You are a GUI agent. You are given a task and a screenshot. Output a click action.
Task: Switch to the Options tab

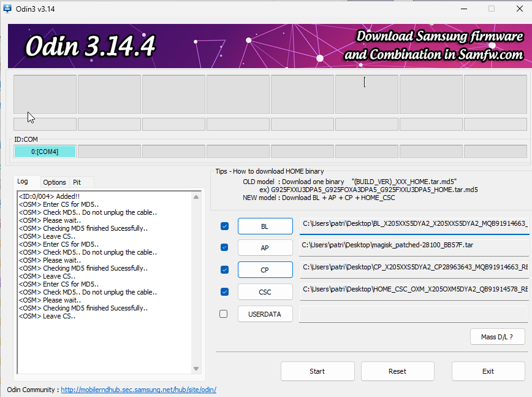54,182
